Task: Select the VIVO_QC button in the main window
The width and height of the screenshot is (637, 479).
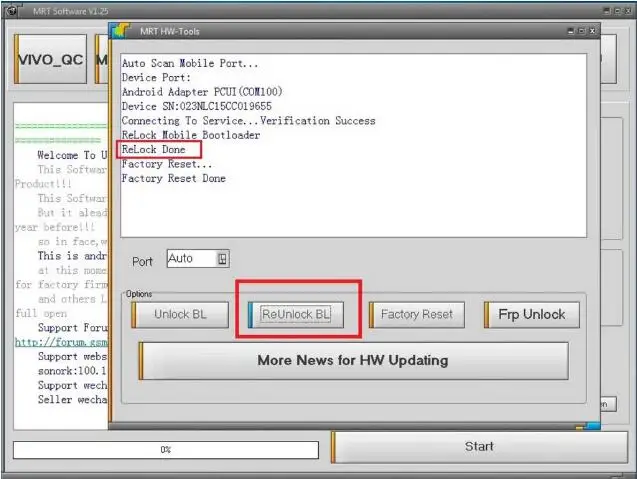Action: coord(50,59)
